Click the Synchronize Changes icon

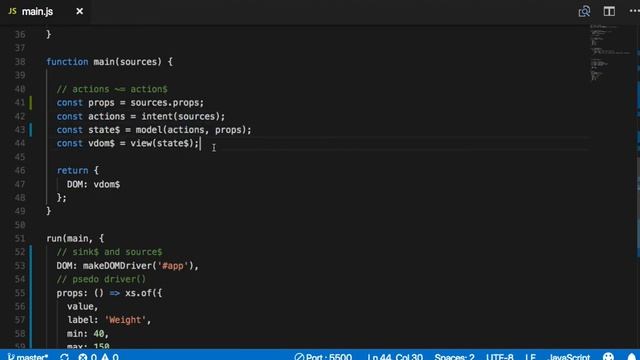click(x=64, y=356)
